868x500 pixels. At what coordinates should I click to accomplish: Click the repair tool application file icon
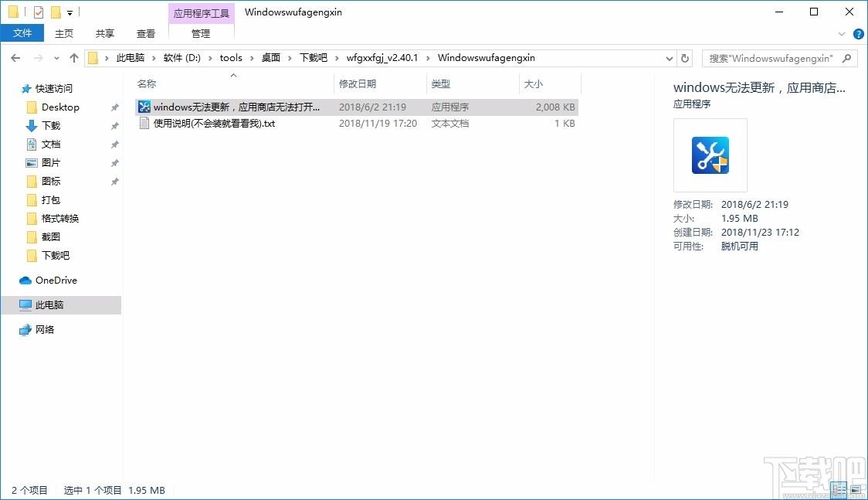click(144, 107)
